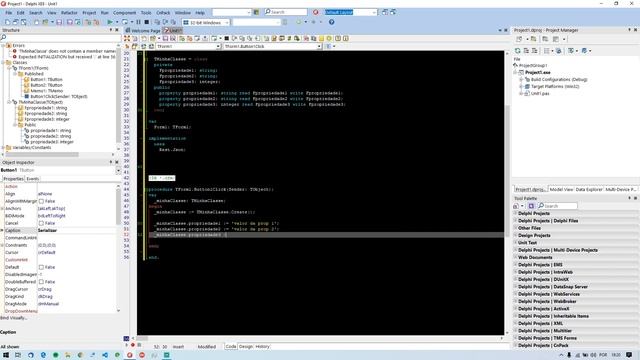This screenshot has width=640, height=360.
Task: Open Windows Start menu
Action: pyautogui.click(x=6, y=355)
